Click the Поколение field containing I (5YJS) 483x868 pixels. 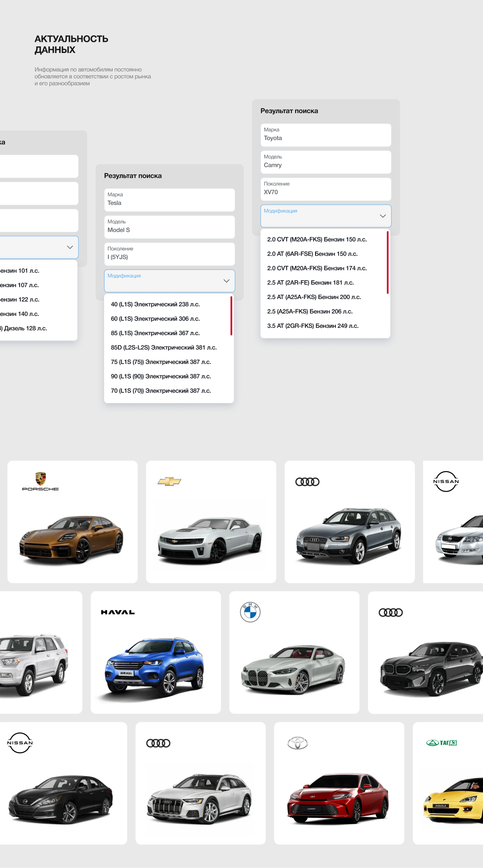(x=169, y=254)
